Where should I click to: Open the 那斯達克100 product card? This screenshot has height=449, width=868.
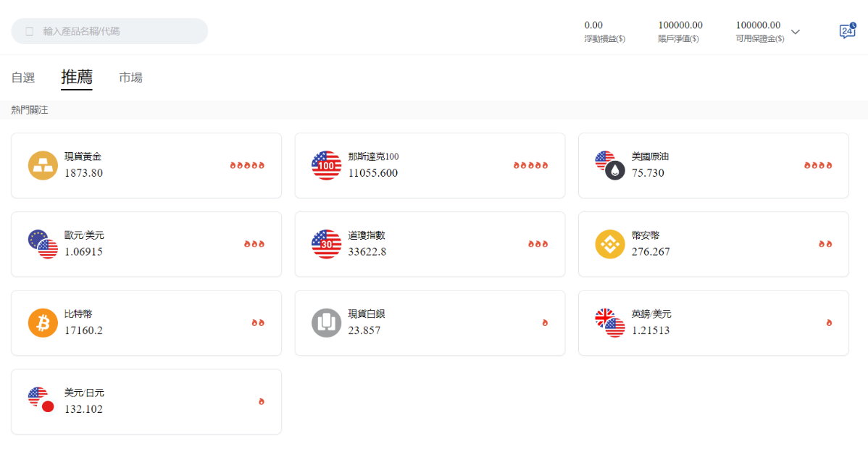430,165
